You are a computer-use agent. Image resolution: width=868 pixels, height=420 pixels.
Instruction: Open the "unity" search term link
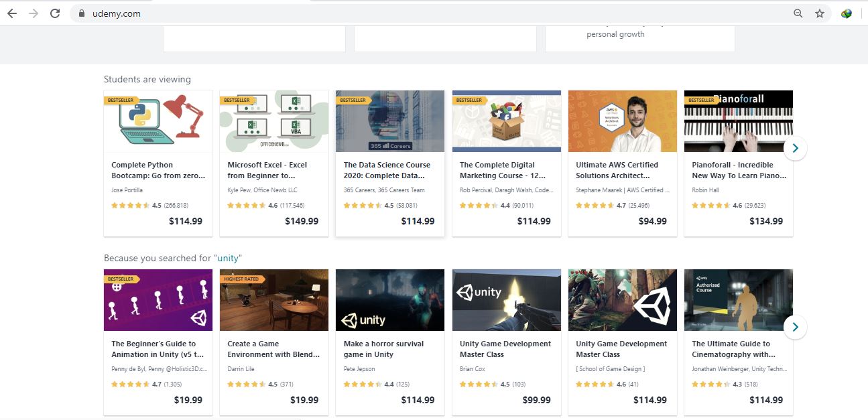[227, 258]
